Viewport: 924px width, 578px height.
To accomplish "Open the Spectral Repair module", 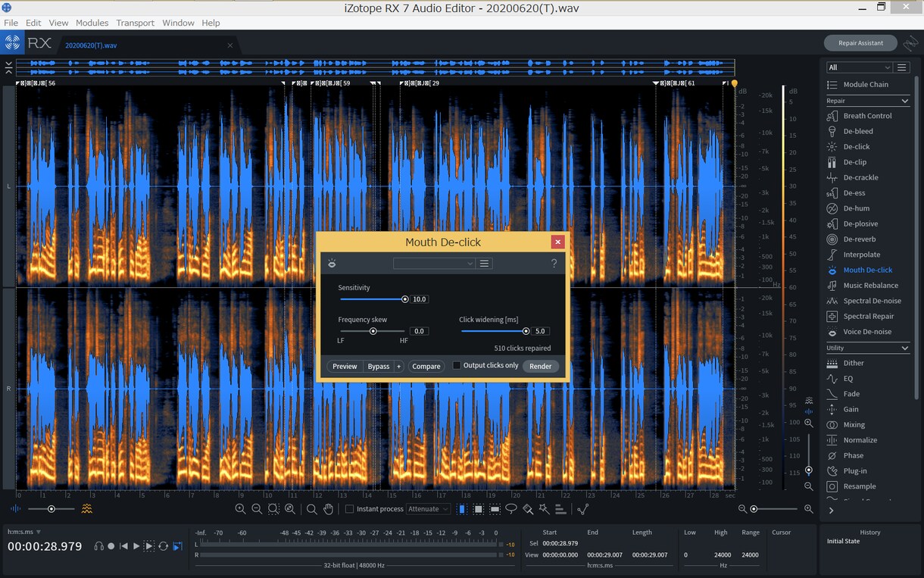I will [x=868, y=316].
